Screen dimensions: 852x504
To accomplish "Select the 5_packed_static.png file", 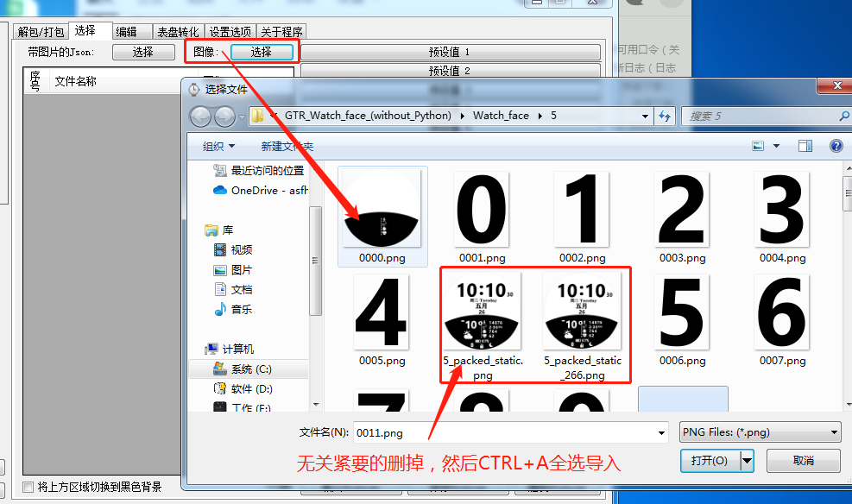I will 483,326.
